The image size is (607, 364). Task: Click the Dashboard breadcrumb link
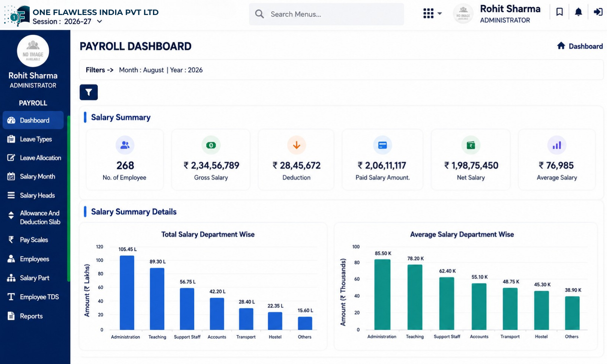(586, 46)
